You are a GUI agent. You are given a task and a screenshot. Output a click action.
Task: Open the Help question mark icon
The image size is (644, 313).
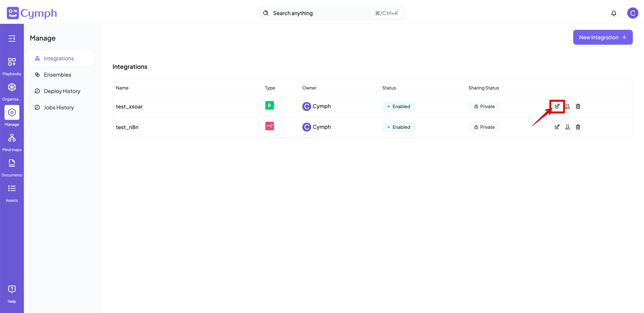(12, 289)
